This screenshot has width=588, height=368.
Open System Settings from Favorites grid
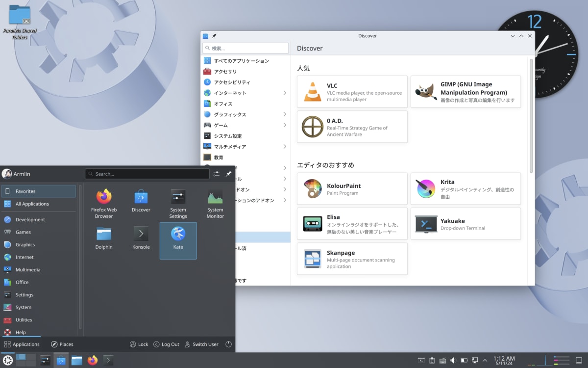tap(178, 204)
